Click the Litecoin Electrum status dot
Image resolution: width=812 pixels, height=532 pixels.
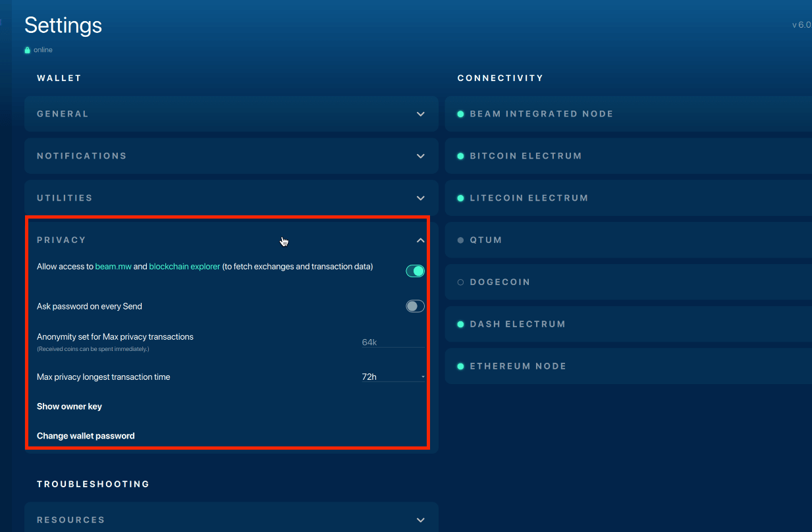pyautogui.click(x=461, y=198)
